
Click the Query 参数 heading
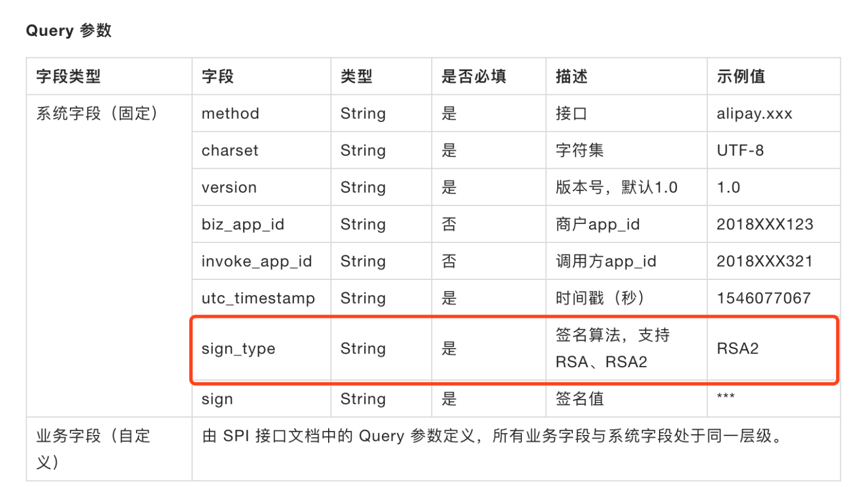69,31
